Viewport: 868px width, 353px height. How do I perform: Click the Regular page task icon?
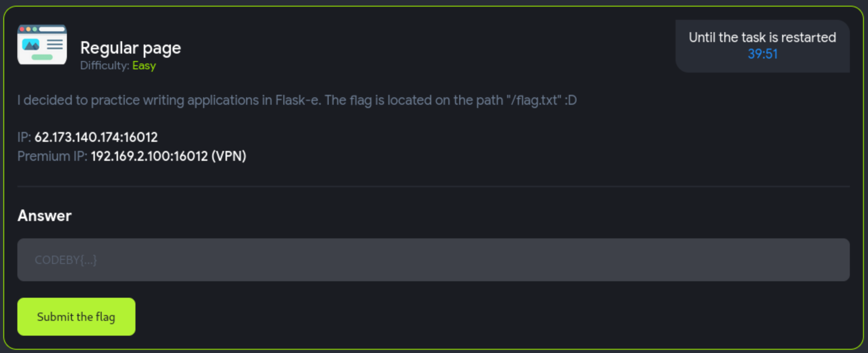(42, 45)
